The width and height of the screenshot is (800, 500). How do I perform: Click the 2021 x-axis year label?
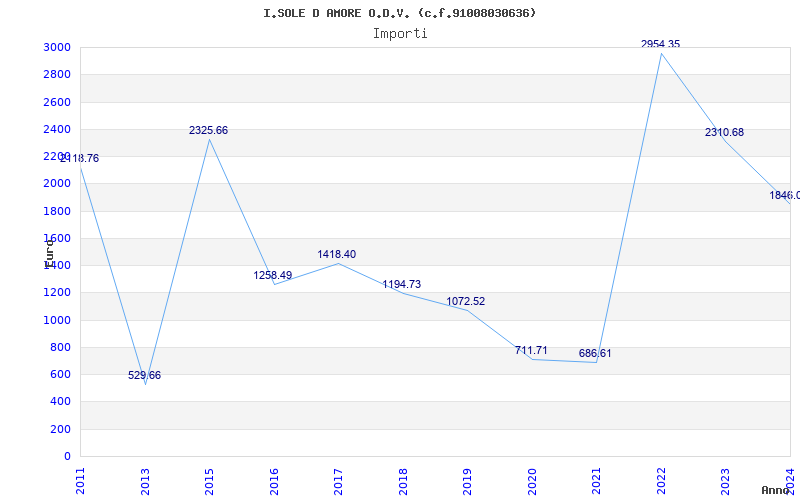596,481
